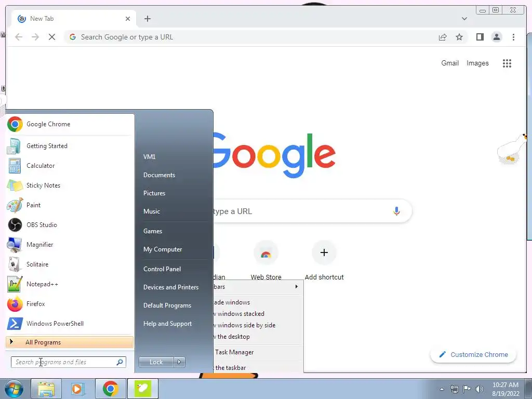This screenshot has height=399, width=532.
Task: Open Pictures from the Start menu
Action: point(154,193)
